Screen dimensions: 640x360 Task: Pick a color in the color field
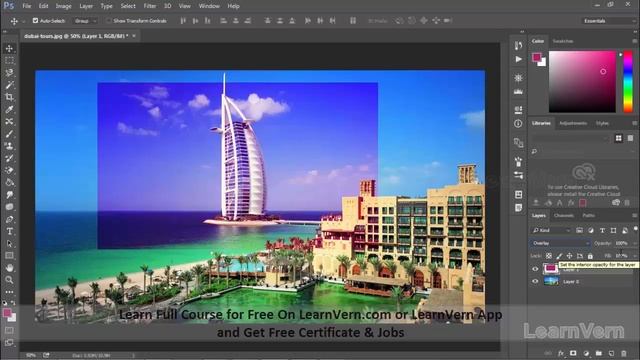582,82
